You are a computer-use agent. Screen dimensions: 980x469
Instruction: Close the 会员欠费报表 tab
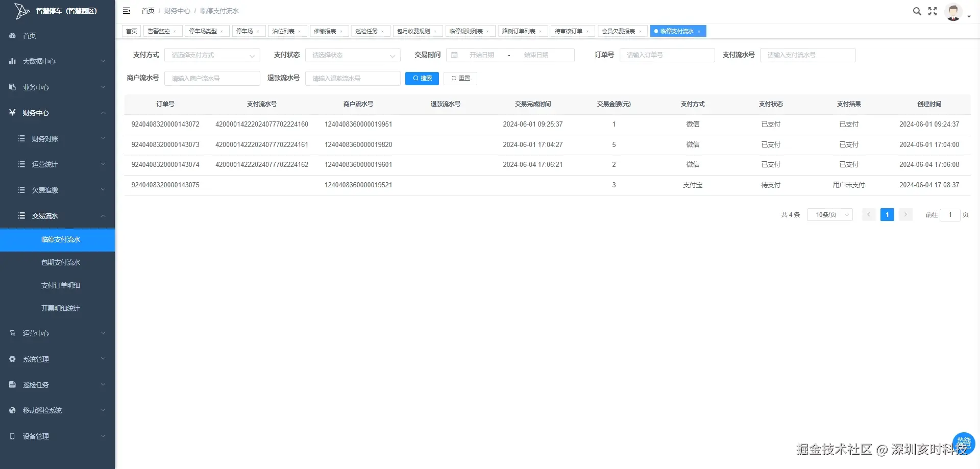click(640, 32)
